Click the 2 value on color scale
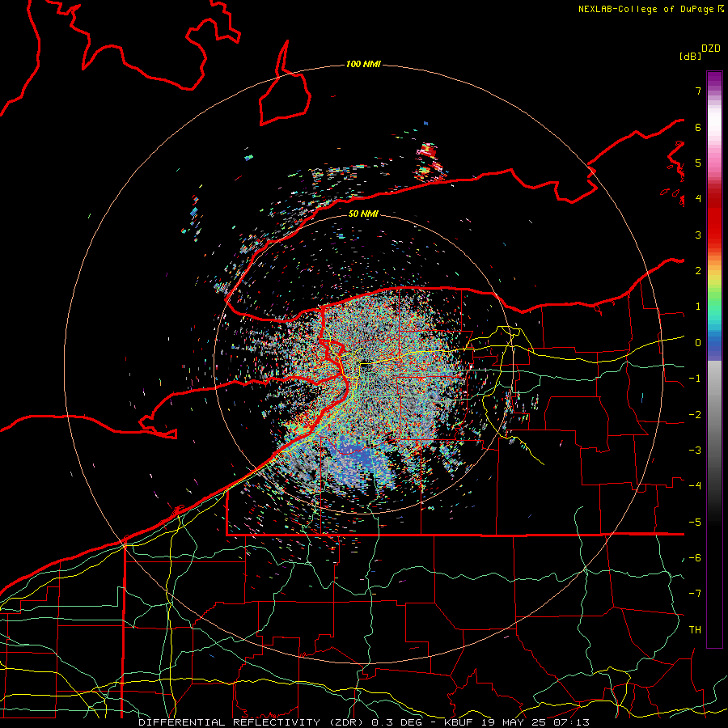Viewport: 728px width, 728px height. click(698, 271)
